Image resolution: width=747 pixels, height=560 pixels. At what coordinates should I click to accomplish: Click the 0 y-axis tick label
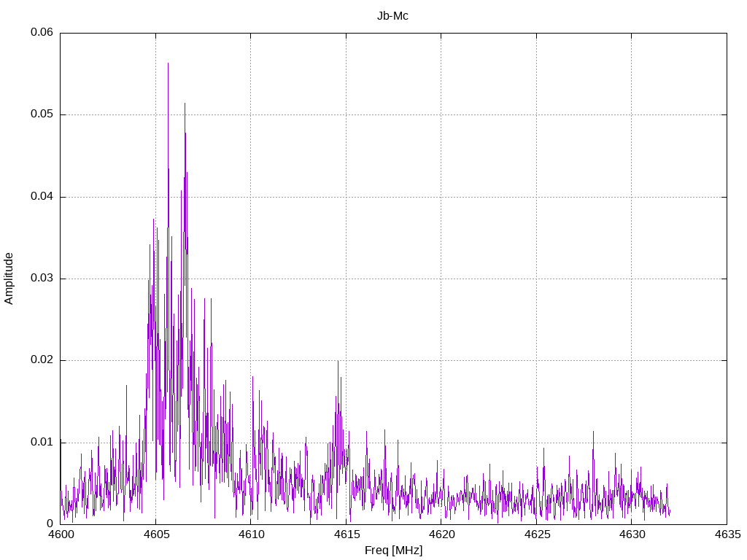50,524
